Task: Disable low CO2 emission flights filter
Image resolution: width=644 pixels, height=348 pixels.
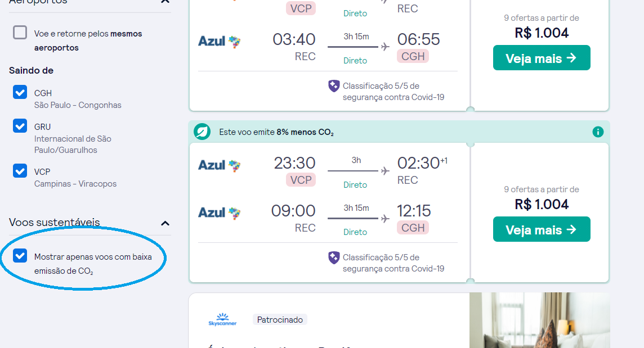Action: click(x=20, y=256)
